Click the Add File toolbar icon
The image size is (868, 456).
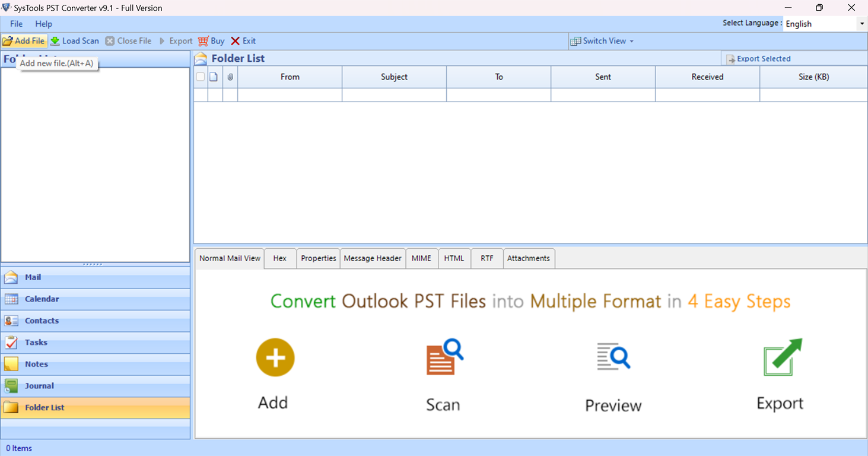[x=8, y=40]
